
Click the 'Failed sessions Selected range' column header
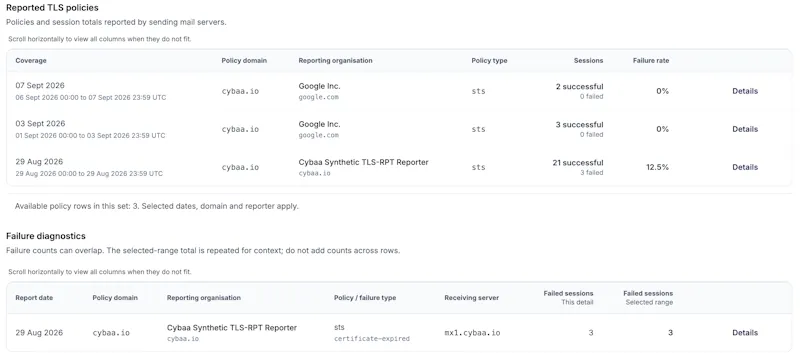pos(648,298)
